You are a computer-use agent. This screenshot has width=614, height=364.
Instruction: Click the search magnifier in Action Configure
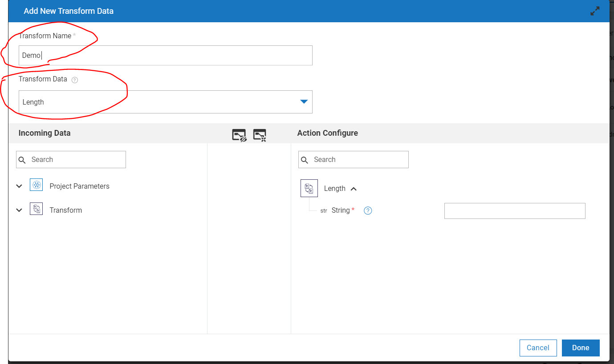305,160
